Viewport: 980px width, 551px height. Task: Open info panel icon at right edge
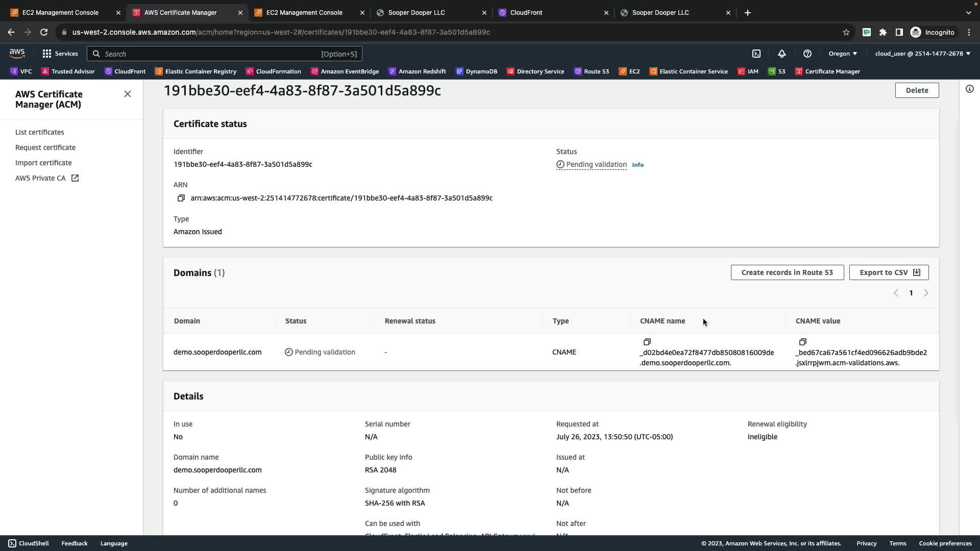969,89
